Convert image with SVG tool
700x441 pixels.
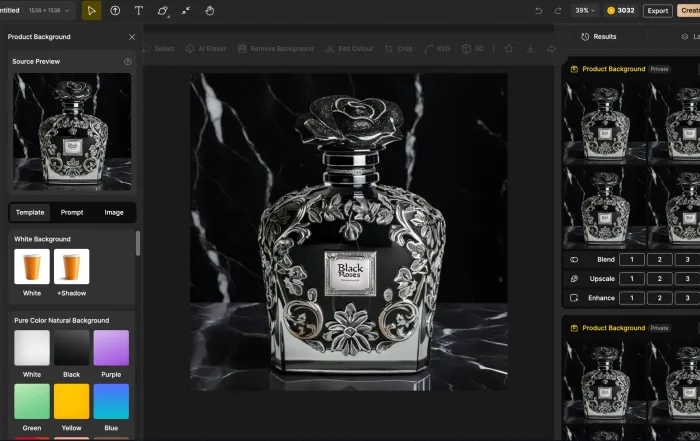click(438, 49)
